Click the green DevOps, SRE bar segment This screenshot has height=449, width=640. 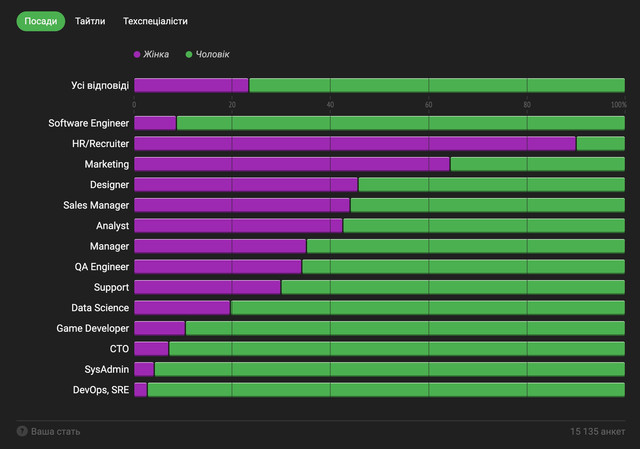coord(385,389)
